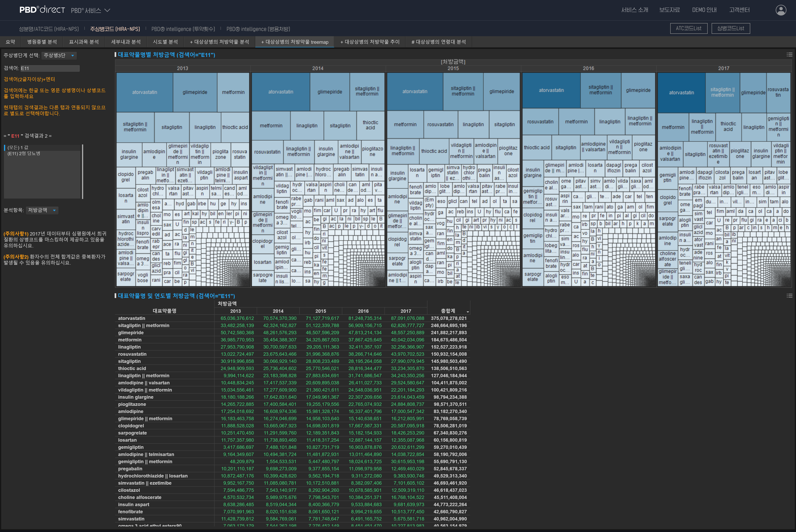Click metformin 2013 value 36,985,770,953
This screenshot has height=532, width=796.
[x=237, y=340]
